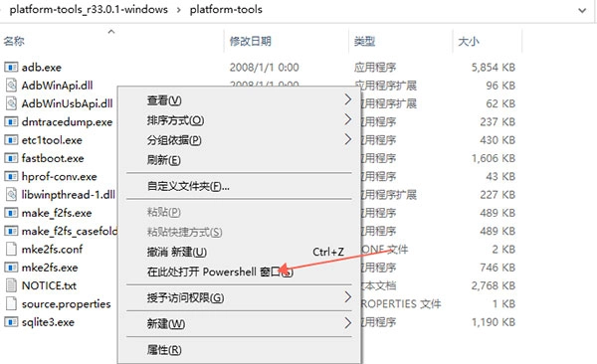Image resolution: width=597 pixels, height=364 pixels.
Task: Click the libwinpthread-1.dll file icon
Action: pyautogui.click(x=11, y=195)
